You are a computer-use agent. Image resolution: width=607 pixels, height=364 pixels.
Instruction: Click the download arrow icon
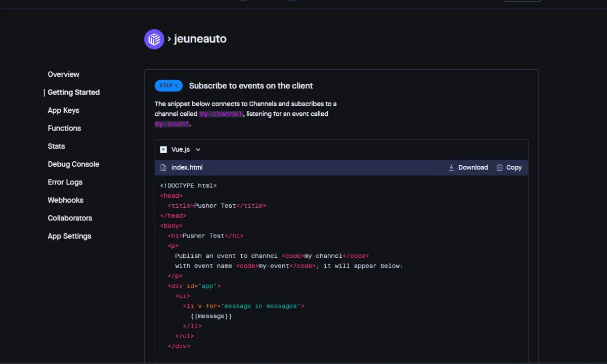coord(451,168)
